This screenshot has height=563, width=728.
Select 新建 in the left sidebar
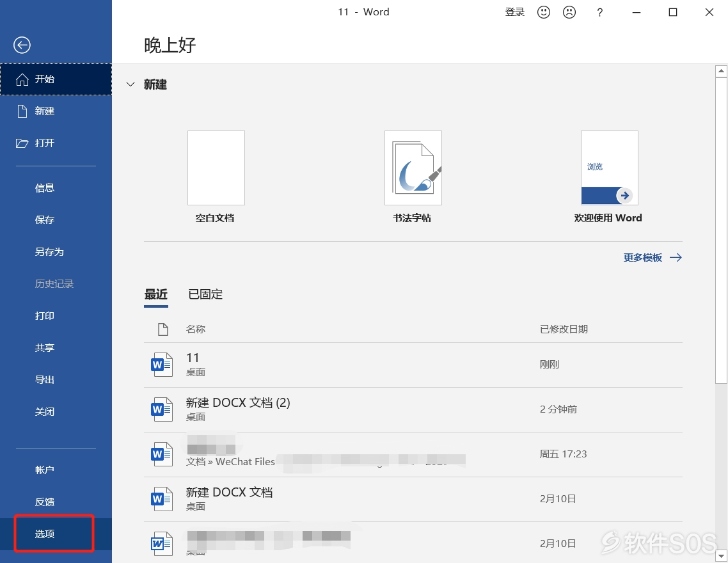click(56, 111)
